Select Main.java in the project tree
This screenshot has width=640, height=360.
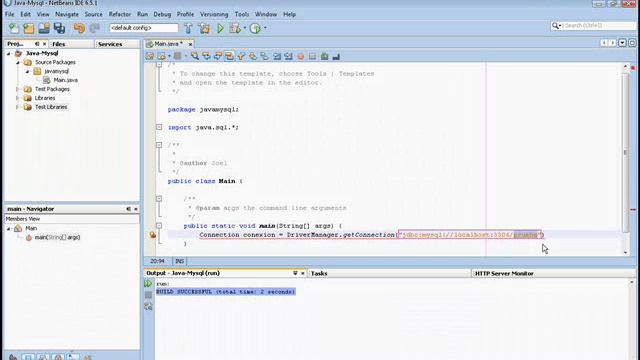[65, 80]
